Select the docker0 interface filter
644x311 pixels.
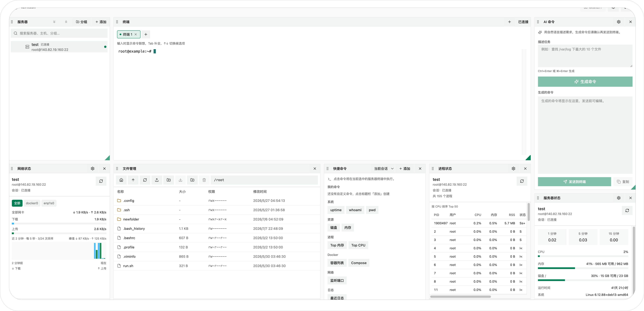point(32,203)
